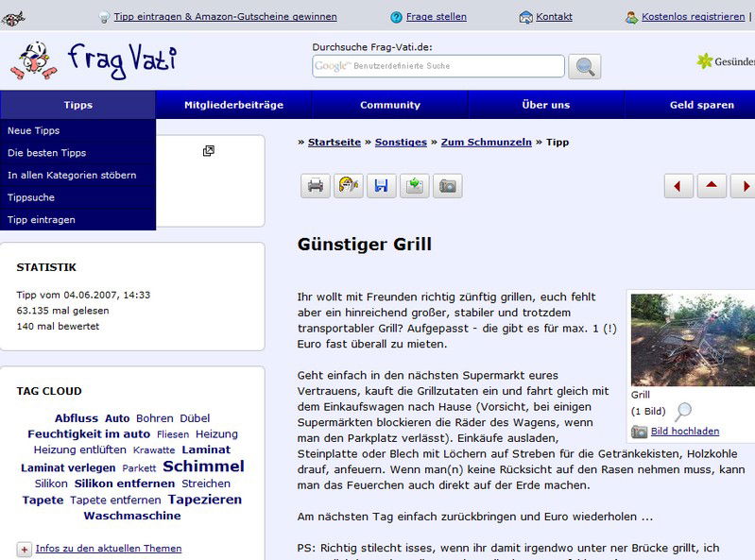Open the popup window icon in left panel
Image resolution: width=755 pixels, height=560 pixels.
point(209,151)
